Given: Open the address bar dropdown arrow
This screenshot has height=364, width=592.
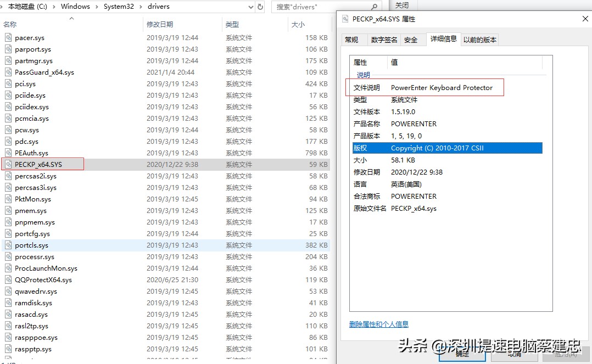Looking at the screenshot, I should (x=250, y=6).
